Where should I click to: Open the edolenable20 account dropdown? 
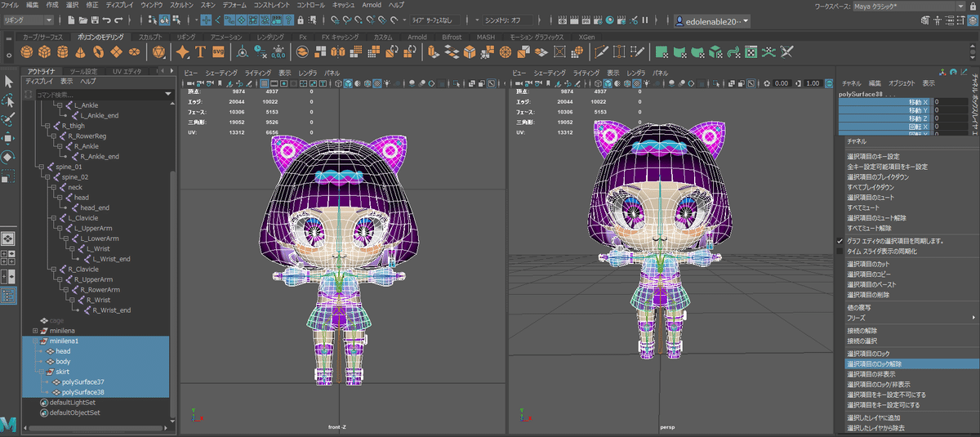tap(712, 20)
